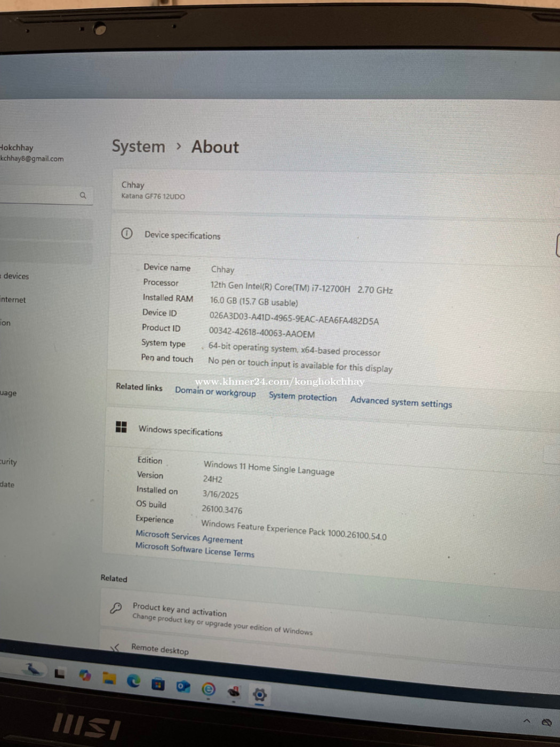Show hidden icons chevron in system tray
This screenshot has width=560, height=747.
pyautogui.click(x=527, y=721)
